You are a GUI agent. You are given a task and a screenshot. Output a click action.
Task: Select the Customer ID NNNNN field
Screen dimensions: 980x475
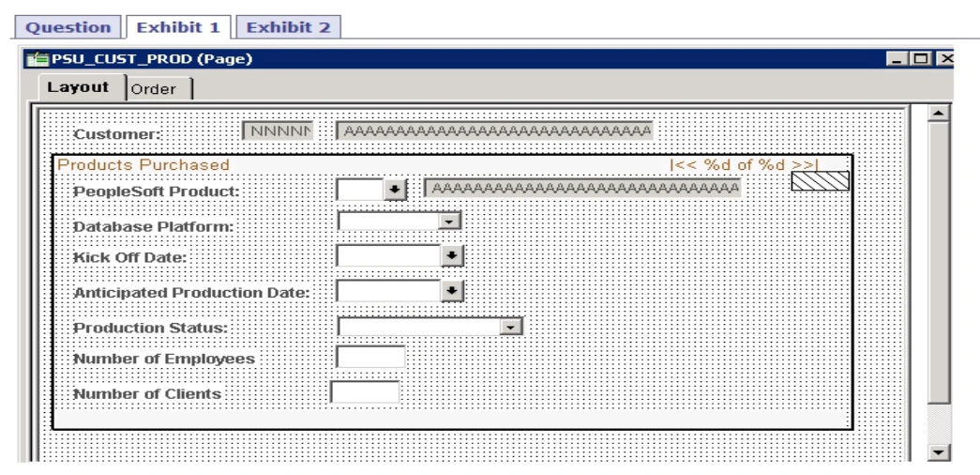tap(277, 130)
